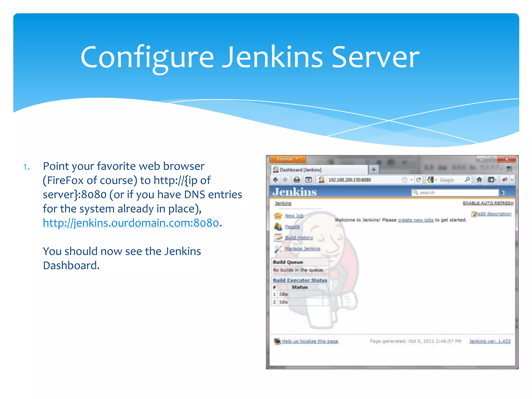Click the People icon
Image resolution: width=532 pixels, height=399 pixels.
[278, 227]
